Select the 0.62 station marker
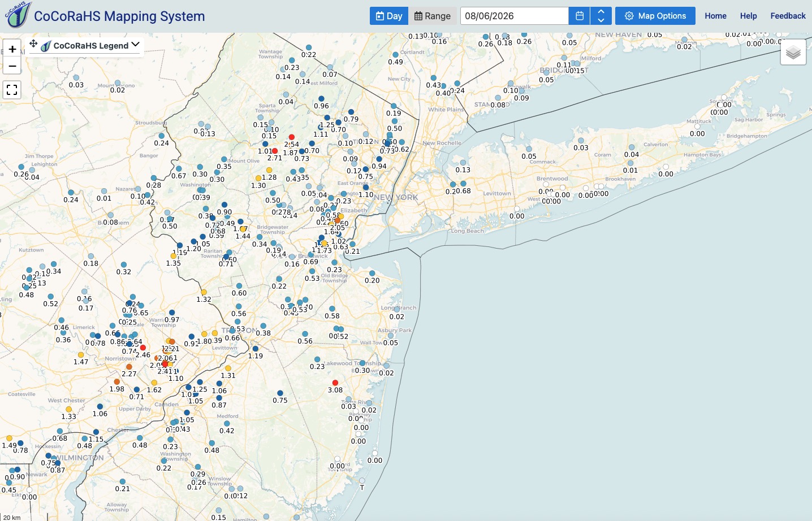Screen dimensions: 812x521 [401, 142]
